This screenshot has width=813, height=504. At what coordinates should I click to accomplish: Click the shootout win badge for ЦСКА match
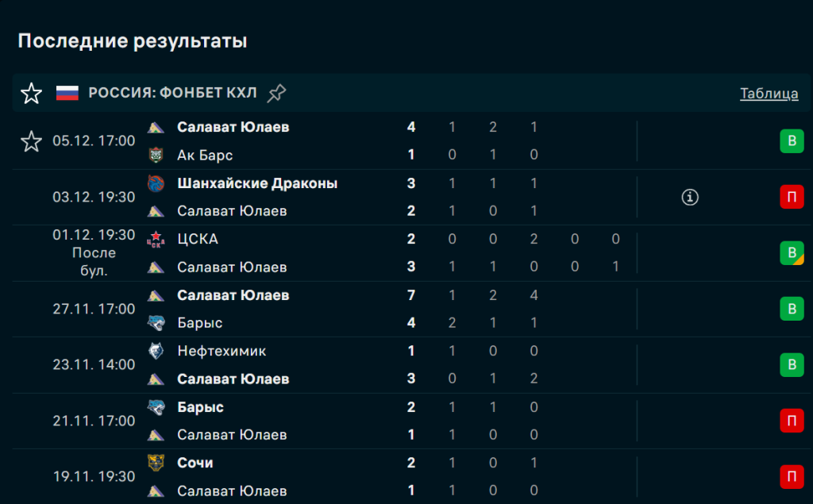[x=791, y=253]
